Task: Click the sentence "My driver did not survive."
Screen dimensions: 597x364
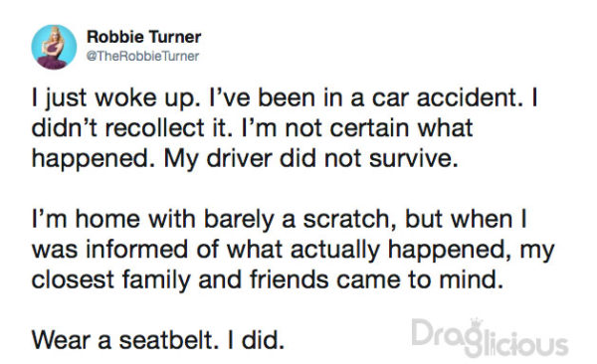Action: point(310,159)
